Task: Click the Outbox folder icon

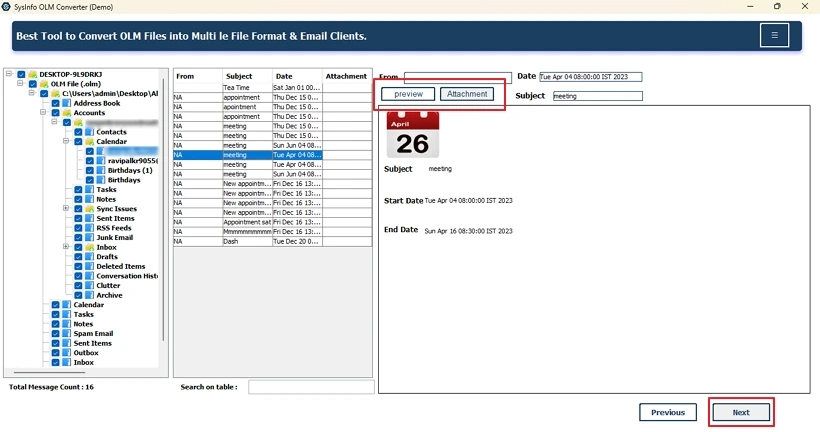Action: pyautogui.click(x=66, y=353)
